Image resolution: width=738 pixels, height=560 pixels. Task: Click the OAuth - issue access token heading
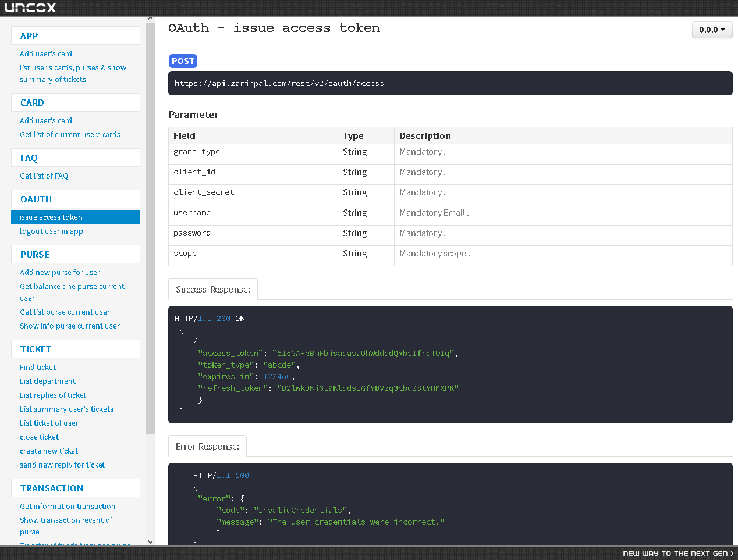click(274, 28)
